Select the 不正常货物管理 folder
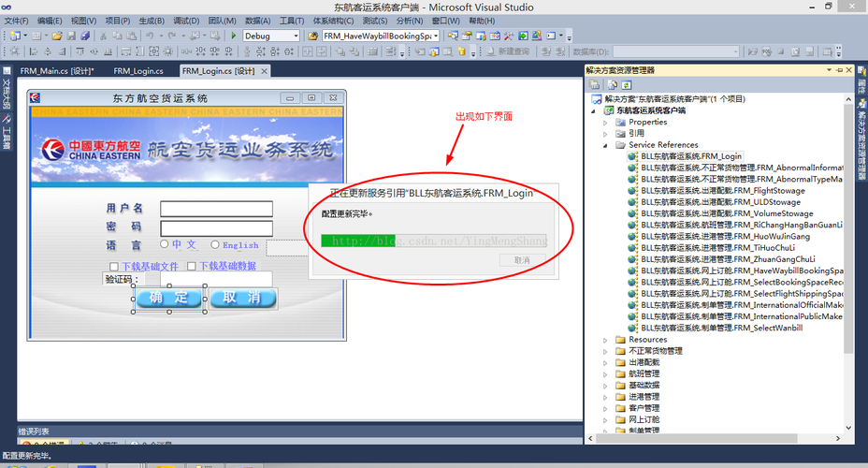Viewport: 868px width, 468px height. (655, 351)
